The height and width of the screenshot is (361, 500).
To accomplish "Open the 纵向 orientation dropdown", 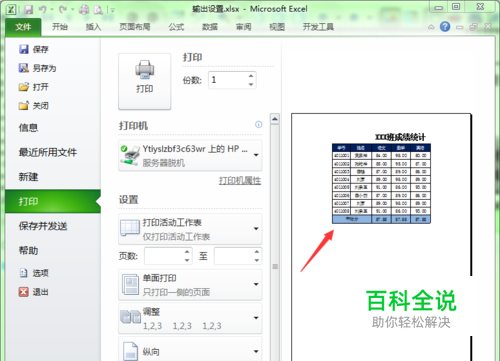I will click(x=190, y=349).
